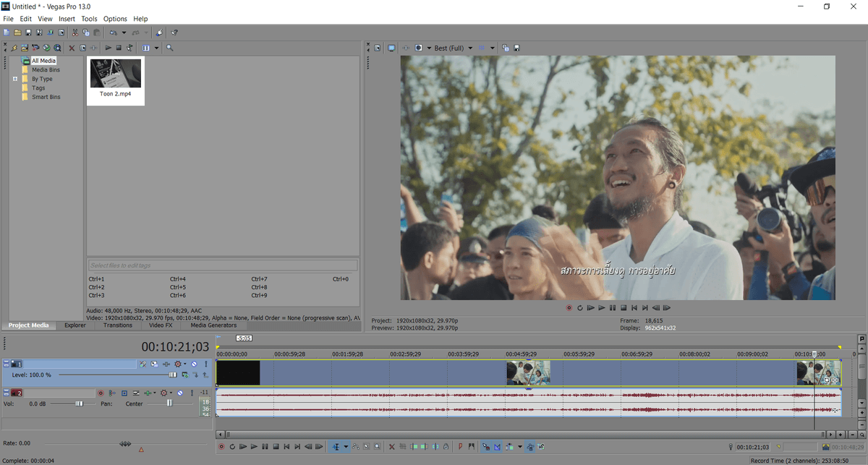Switch to the Explorer tab
Screen dimensions: 868x465
(x=75, y=325)
